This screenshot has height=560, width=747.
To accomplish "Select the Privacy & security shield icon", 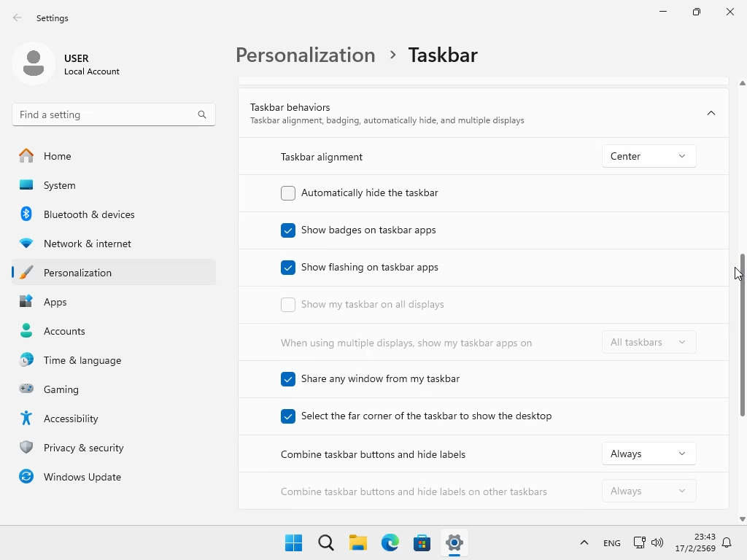I will click(x=26, y=448).
